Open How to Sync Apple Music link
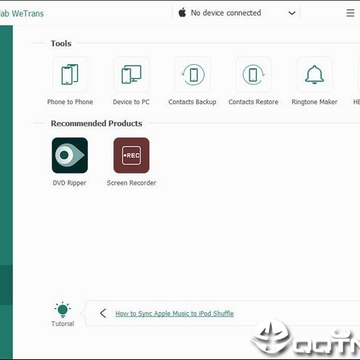360x360 pixels. pos(174,313)
